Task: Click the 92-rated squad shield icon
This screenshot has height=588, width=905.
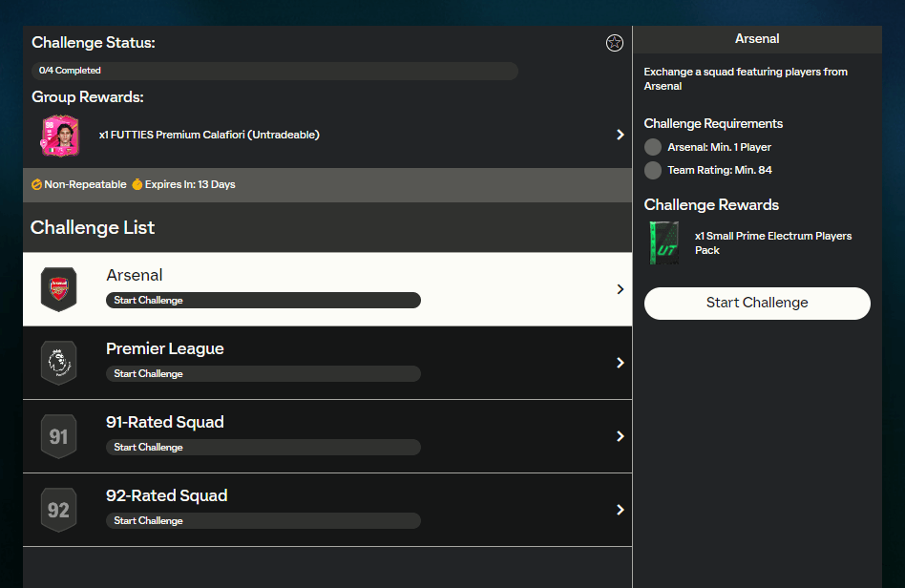Action: pyautogui.click(x=58, y=509)
